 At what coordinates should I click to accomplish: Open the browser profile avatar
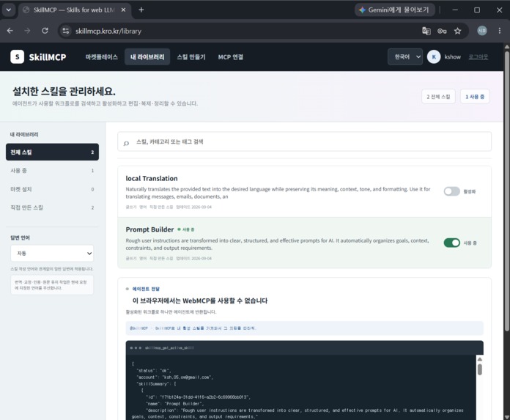click(482, 31)
